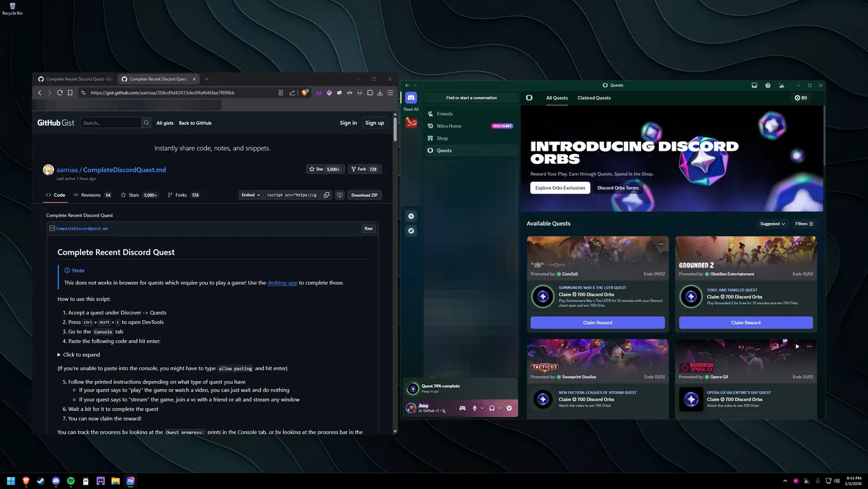
Task: Click the Quest 74% complete progress indicator
Action: point(459,388)
